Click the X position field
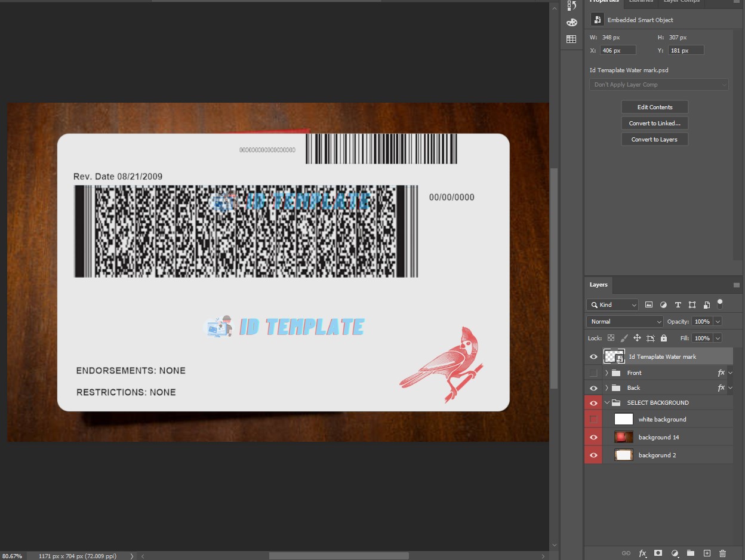 (x=618, y=51)
